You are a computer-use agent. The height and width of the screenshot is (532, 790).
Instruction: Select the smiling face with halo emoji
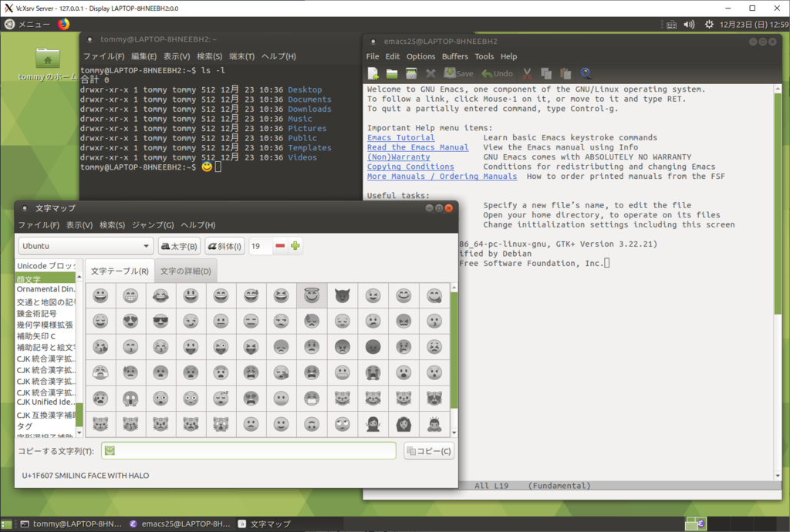click(x=312, y=295)
